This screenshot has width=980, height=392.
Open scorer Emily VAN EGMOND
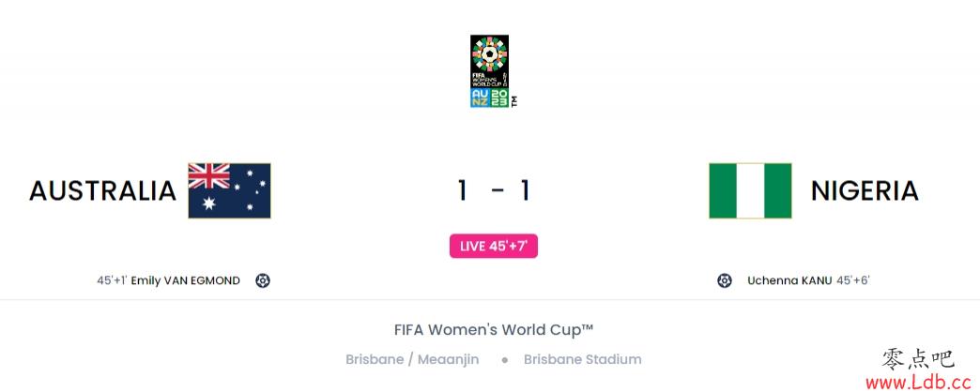click(186, 281)
